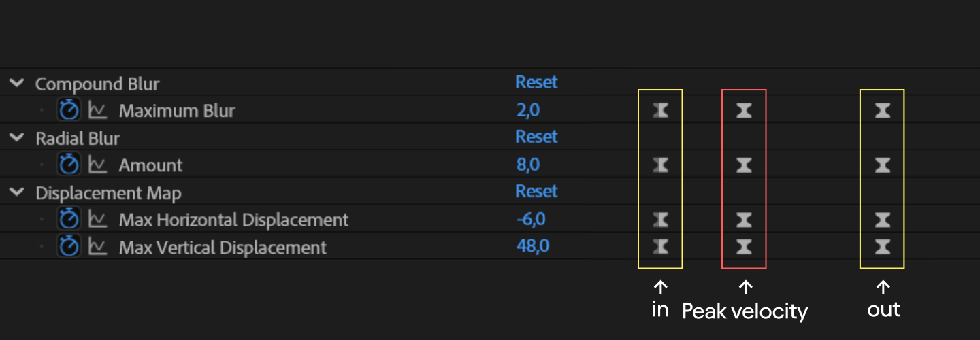Collapse the Compound Blur effect
Image resolution: width=980 pixels, height=340 pixels.
point(16,84)
